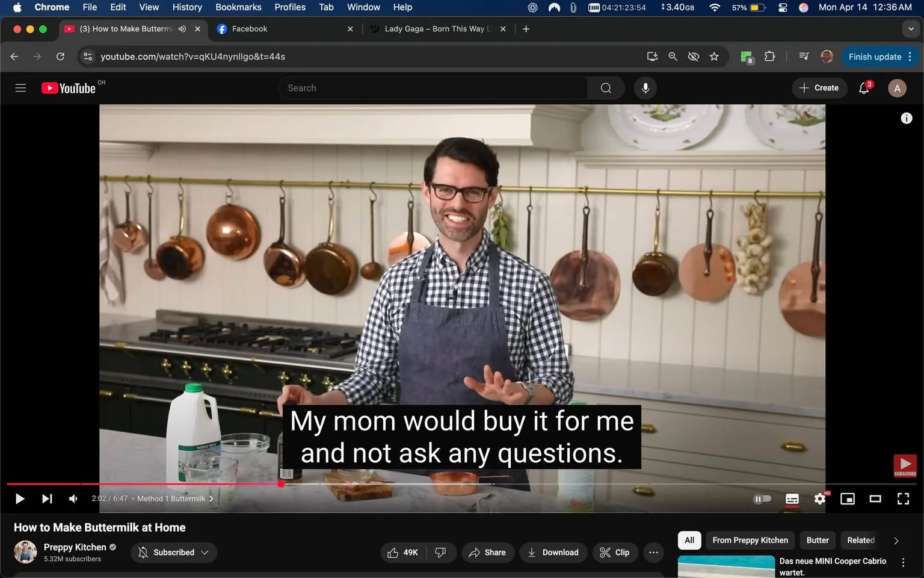Open more actions with the three-dot menu
The width and height of the screenshot is (924, 578).
[653, 552]
